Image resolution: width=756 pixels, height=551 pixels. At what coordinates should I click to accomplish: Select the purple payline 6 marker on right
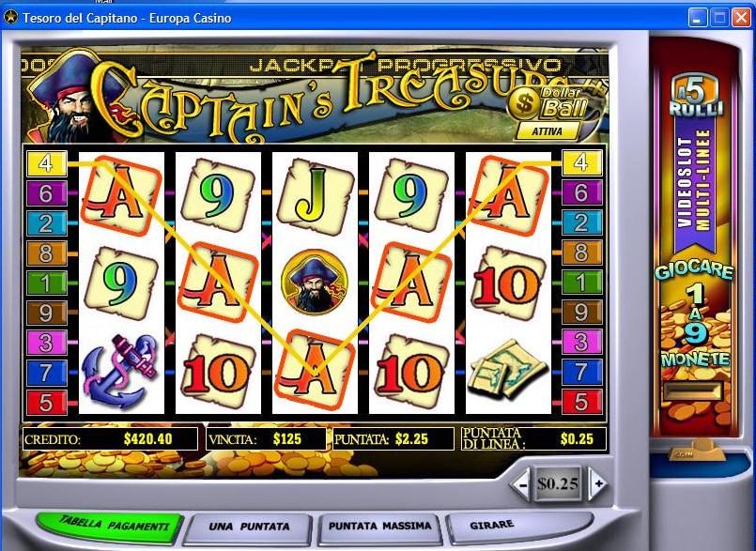coord(582,193)
